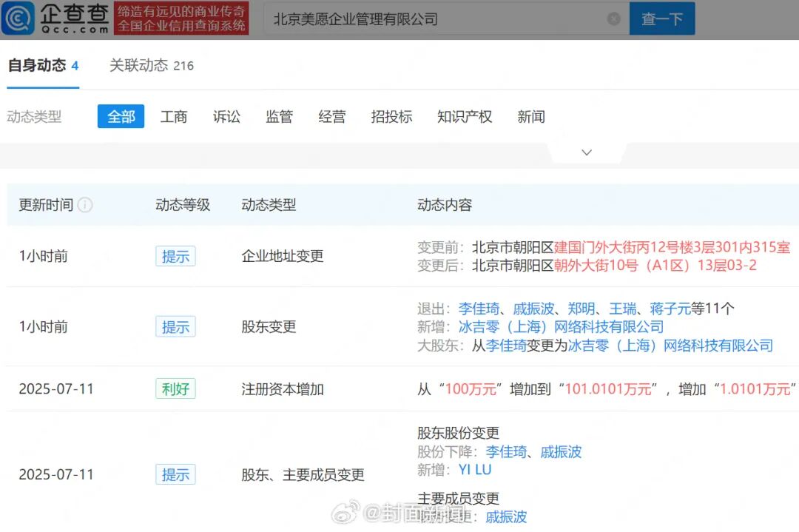The width and height of the screenshot is (799, 532).
Task: Click the 注册资本增加 type cell
Action: [283, 389]
